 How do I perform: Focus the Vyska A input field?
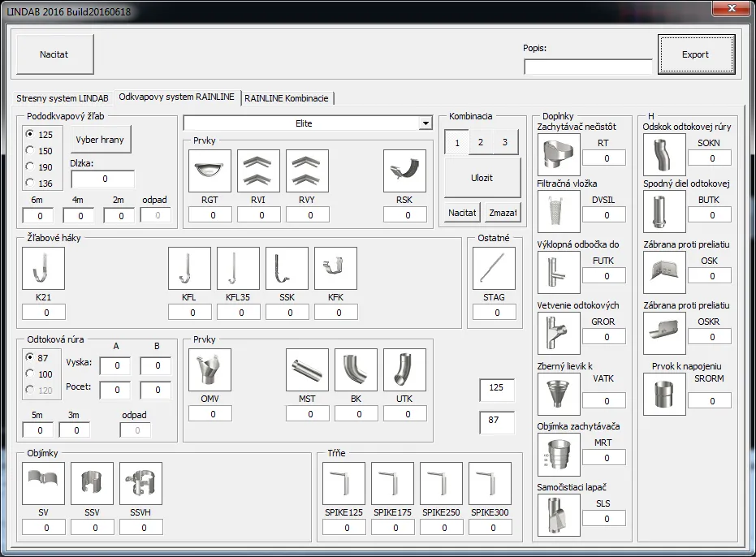[x=115, y=365]
